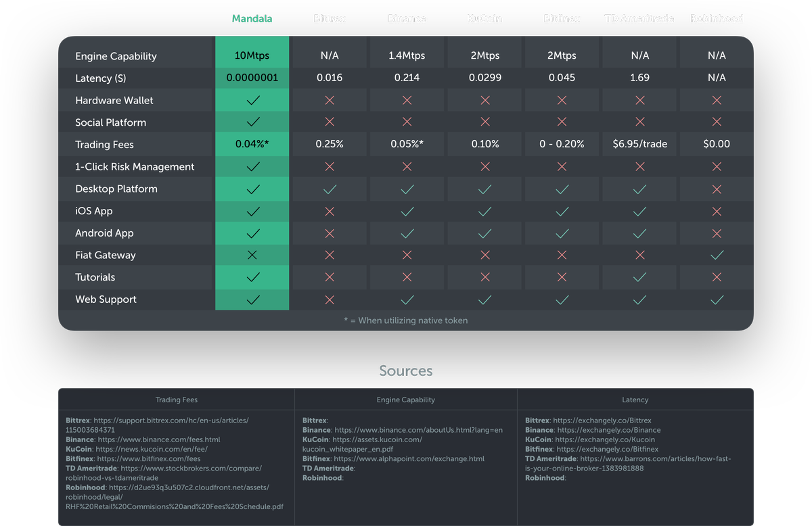Open Bitfinex alphapoint.com exchange link

click(409, 458)
